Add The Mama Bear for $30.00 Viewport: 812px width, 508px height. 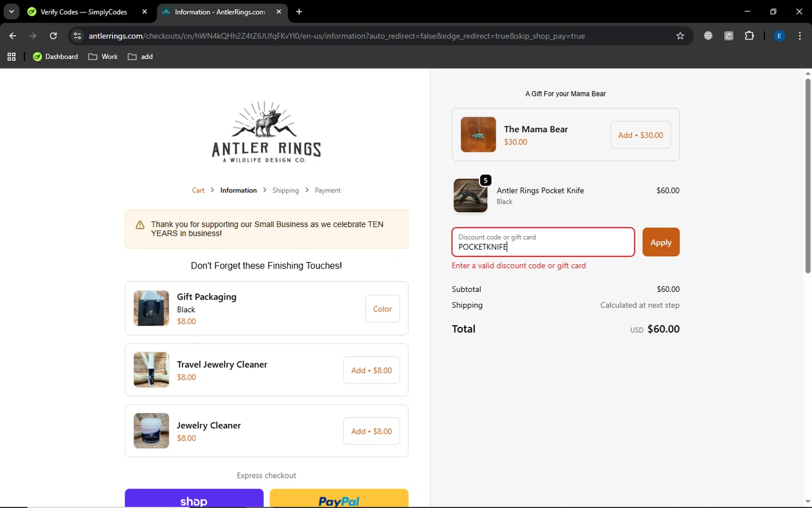[640, 135]
